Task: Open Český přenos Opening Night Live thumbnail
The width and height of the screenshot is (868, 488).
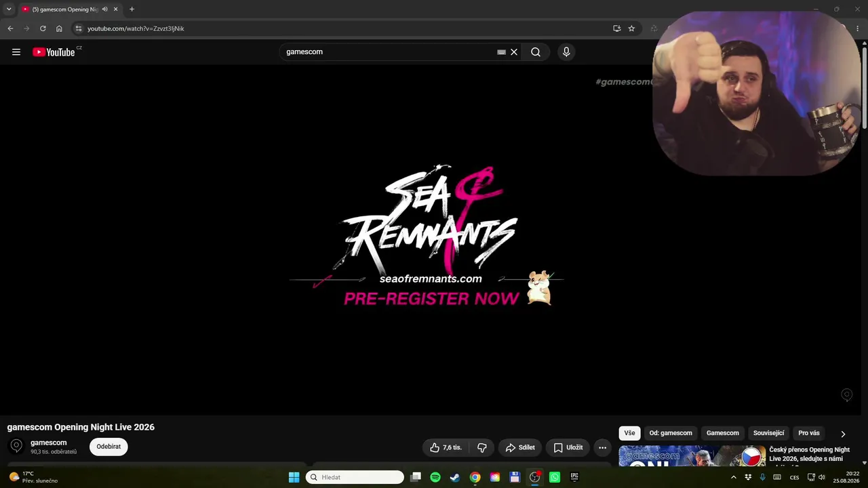Action: [x=692, y=455]
